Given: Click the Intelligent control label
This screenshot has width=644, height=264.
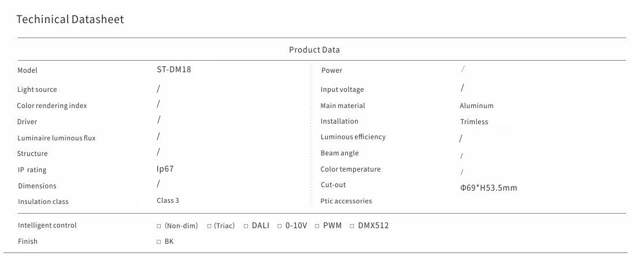Looking at the screenshot, I should (47, 225).
